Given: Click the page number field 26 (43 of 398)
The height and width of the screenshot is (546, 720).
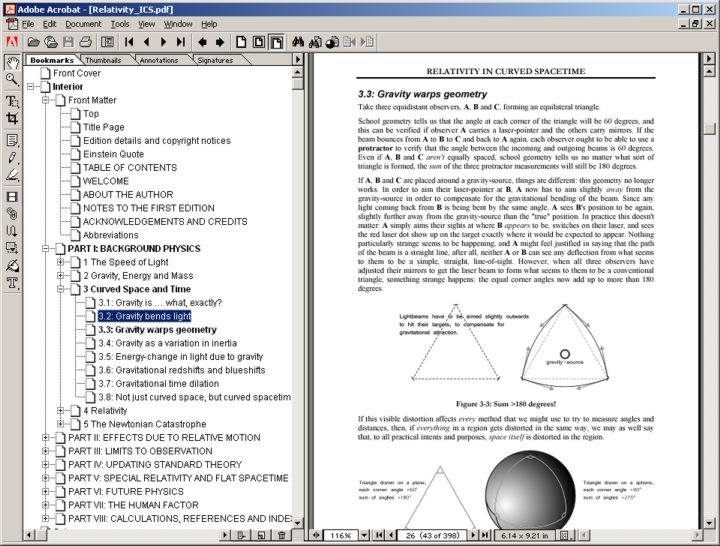Looking at the screenshot, I should coord(433,535).
